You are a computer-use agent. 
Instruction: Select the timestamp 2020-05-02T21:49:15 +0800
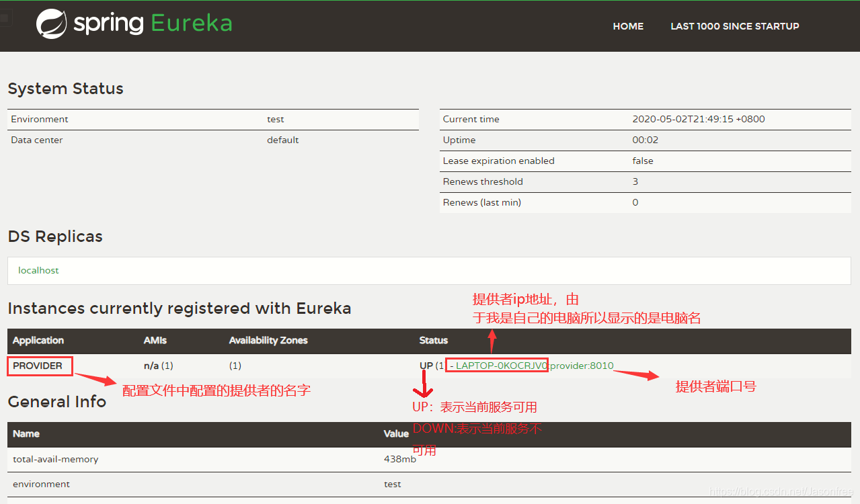point(699,119)
